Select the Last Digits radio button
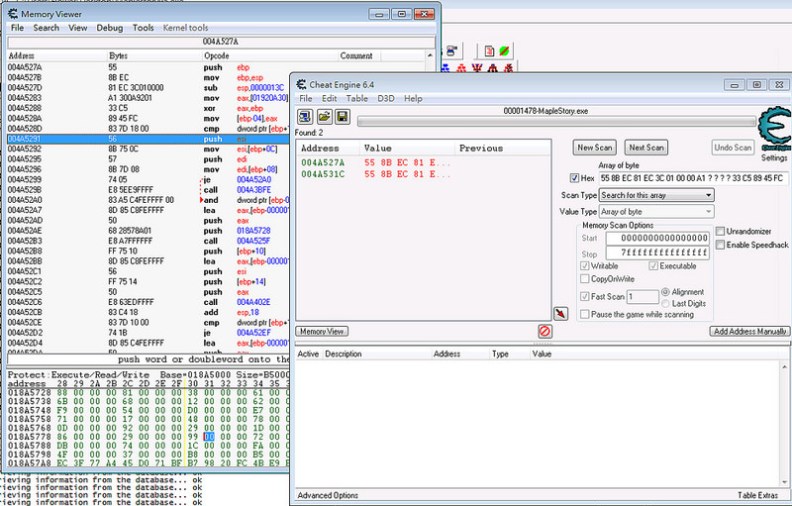The image size is (792, 506). (x=665, y=303)
